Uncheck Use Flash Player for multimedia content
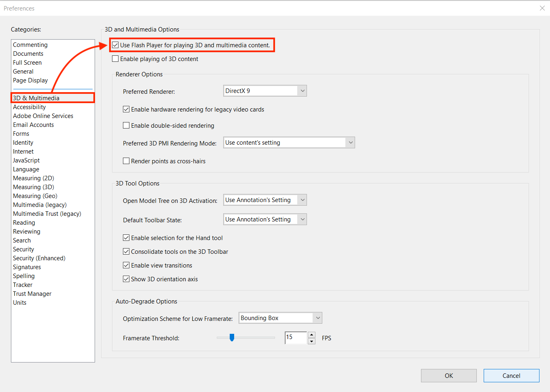 point(116,45)
